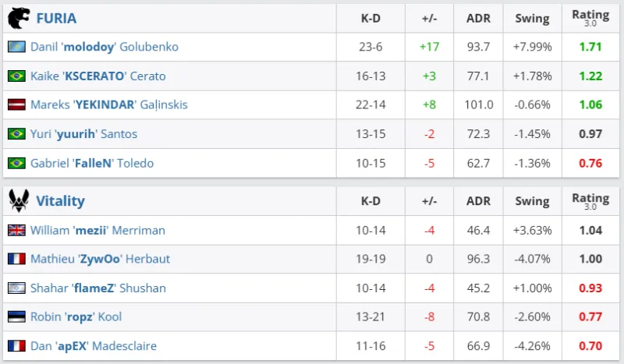Click the Latvian flag next to YEKINDAR
This screenshot has height=364, width=624.
16,104
